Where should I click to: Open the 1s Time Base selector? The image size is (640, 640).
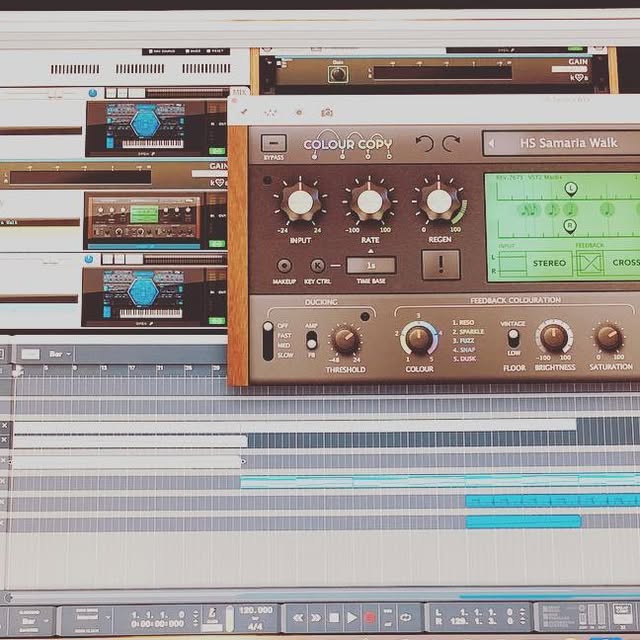371,265
